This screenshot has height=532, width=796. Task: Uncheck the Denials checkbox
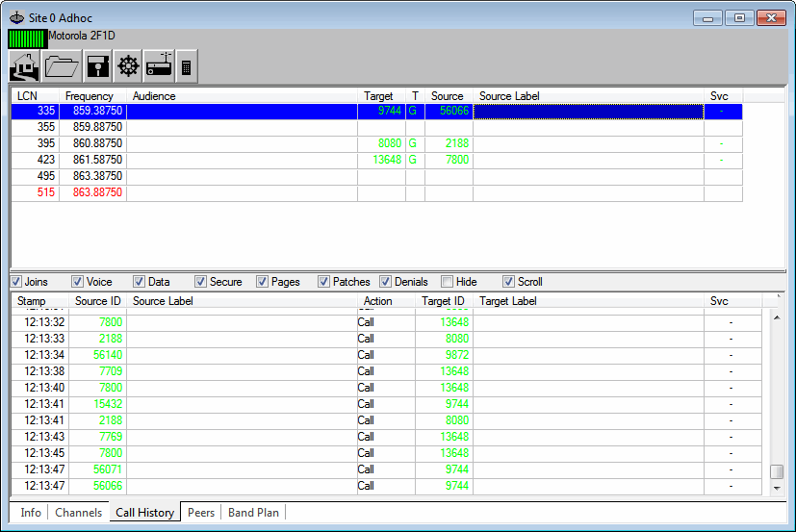(385, 282)
